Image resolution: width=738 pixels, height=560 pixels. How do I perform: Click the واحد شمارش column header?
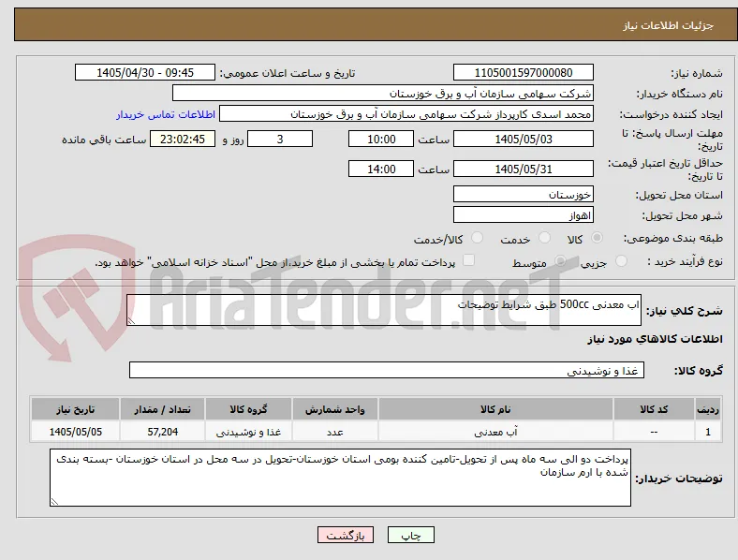[334, 409]
